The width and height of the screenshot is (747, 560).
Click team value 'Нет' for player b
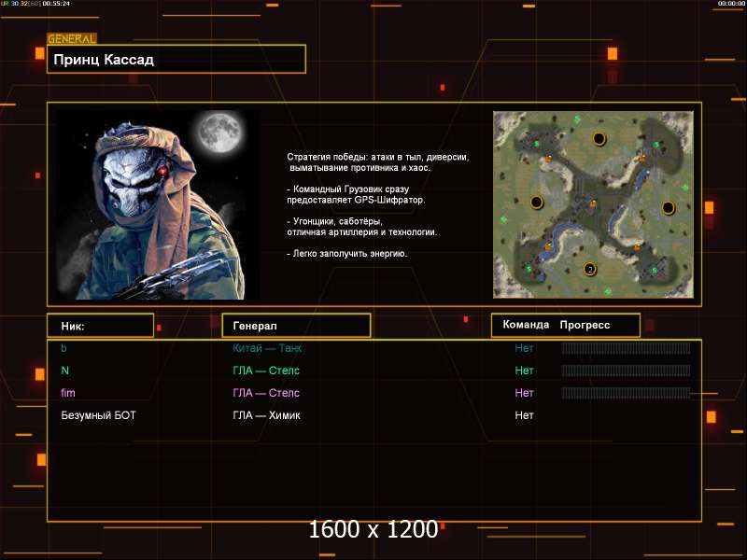point(524,348)
